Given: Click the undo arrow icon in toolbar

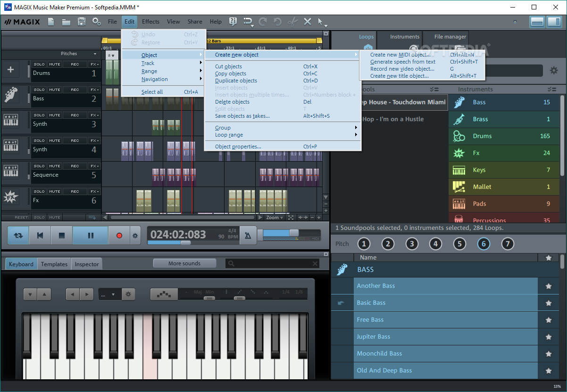Looking at the screenshot, I should [278, 22].
